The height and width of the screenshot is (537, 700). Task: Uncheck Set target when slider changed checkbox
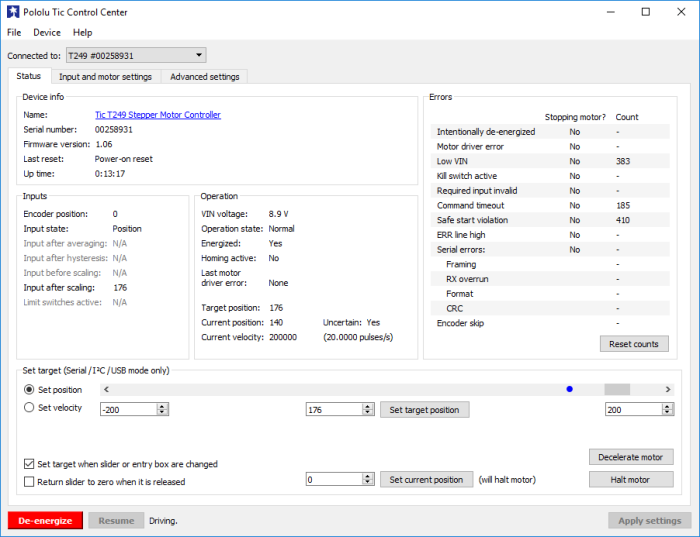pyautogui.click(x=29, y=464)
